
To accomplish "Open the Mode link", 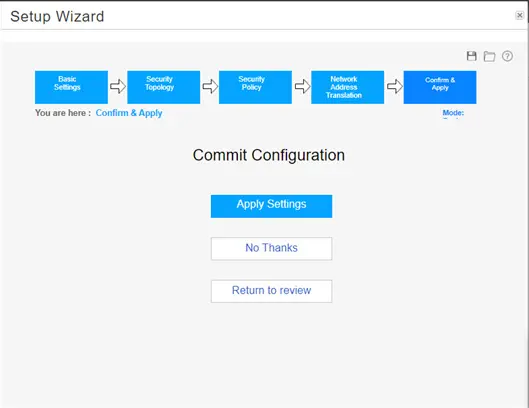I will [x=453, y=113].
